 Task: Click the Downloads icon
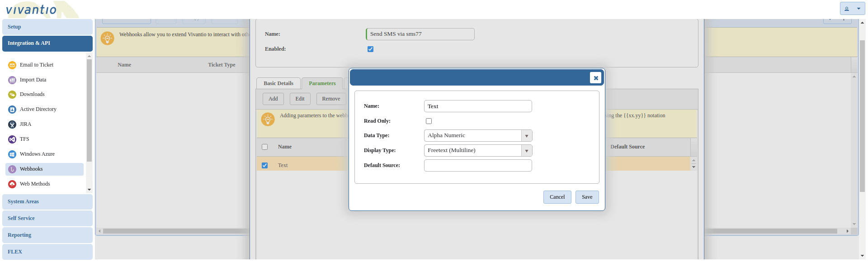[x=12, y=95]
